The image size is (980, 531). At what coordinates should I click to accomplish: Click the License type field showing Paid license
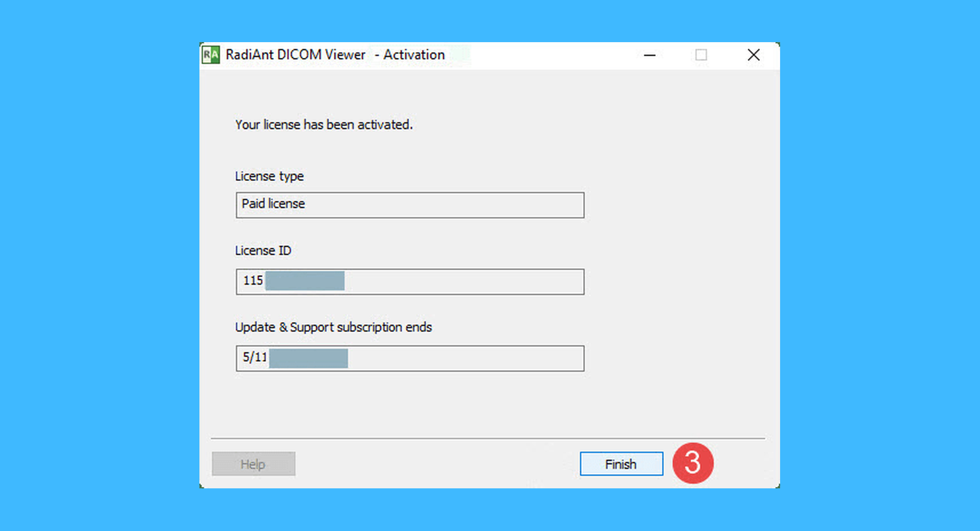pos(410,205)
